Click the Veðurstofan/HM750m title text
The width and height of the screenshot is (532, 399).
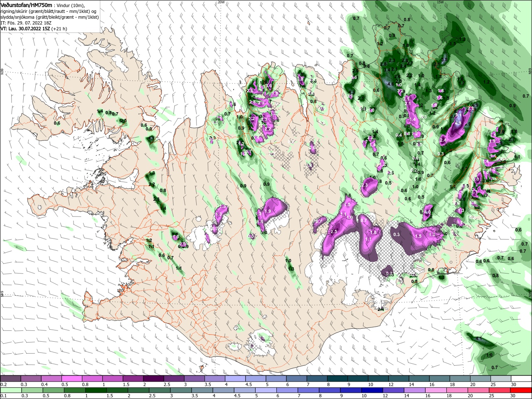pos(26,5)
